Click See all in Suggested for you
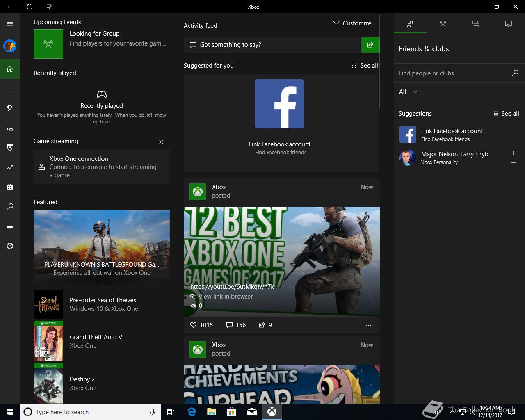The height and width of the screenshot is (420, 525). click(x=365, y=66)
